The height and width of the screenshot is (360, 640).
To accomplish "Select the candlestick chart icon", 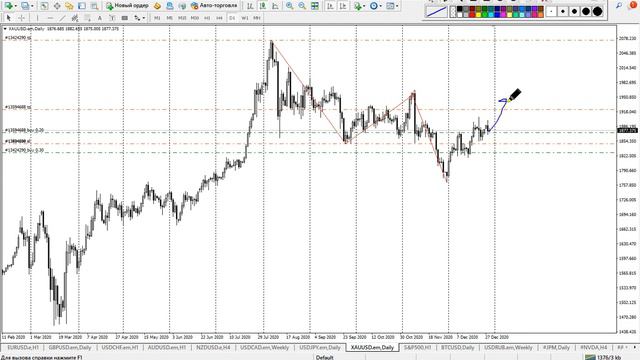I will [x=263, y=6].
